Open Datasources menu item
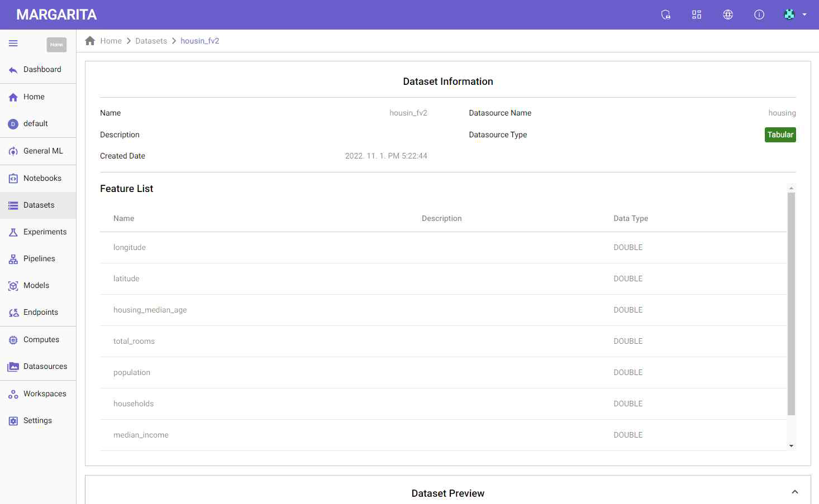The image size is (819, 504). (38, 367)
